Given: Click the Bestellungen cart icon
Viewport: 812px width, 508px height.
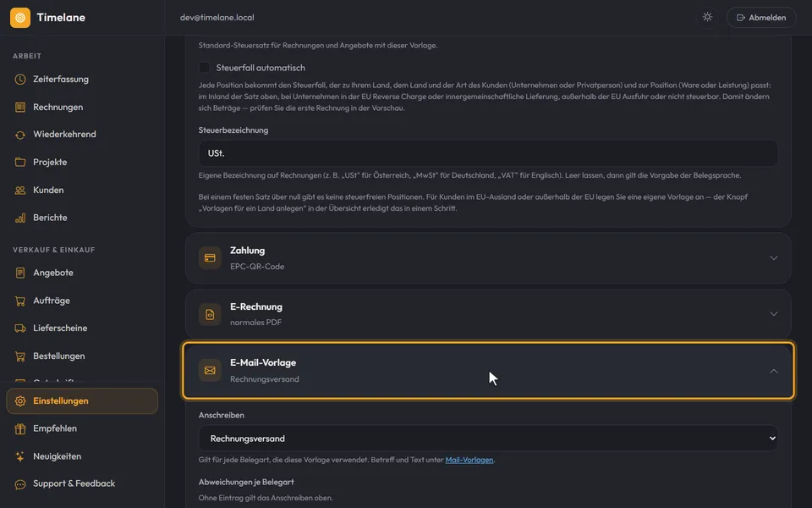Looking at the screenshot, I should click(20, 356).
